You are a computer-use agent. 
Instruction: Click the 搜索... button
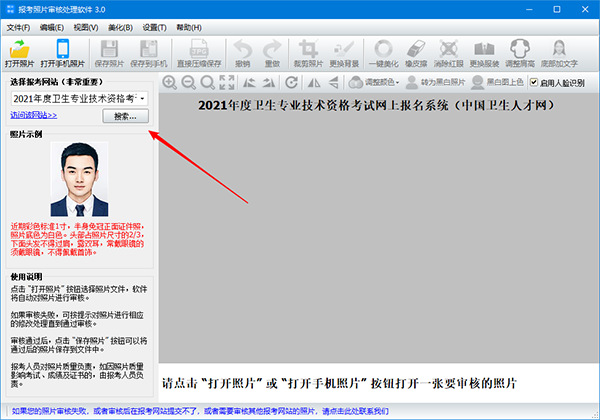126,117
